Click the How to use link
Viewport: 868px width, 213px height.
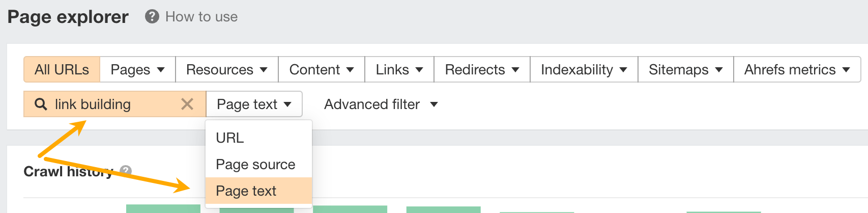pyautogui.click(x=201, y=17)
